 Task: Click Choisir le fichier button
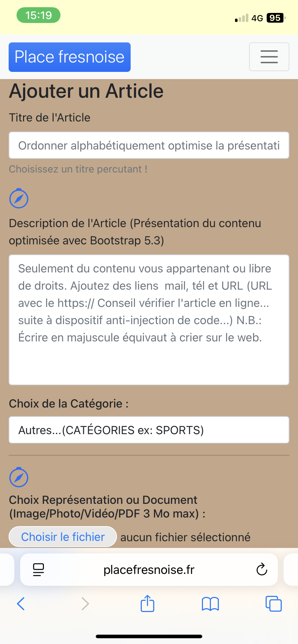point(63,537)
